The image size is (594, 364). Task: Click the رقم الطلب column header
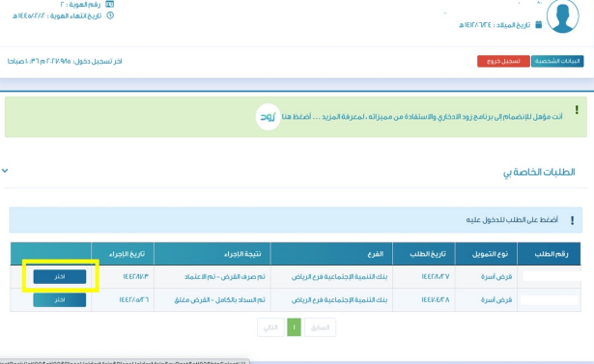[x=549, y=254]
